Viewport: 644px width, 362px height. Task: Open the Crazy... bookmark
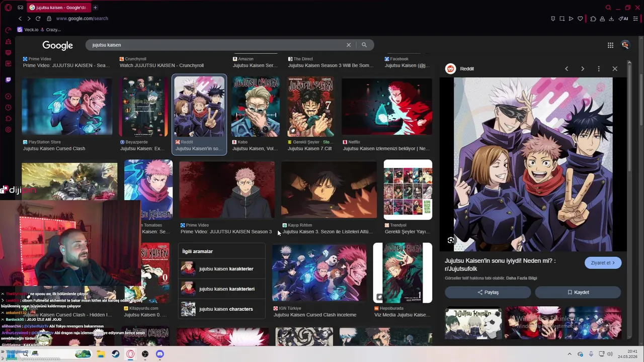pos(50,30)
